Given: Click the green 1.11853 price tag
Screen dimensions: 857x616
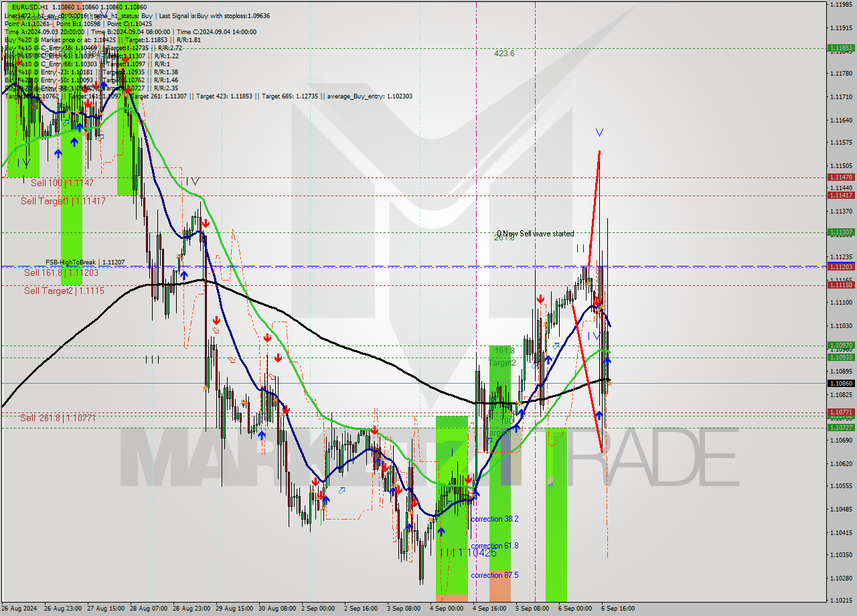Looking at the screenshot, I should [841, 48].
